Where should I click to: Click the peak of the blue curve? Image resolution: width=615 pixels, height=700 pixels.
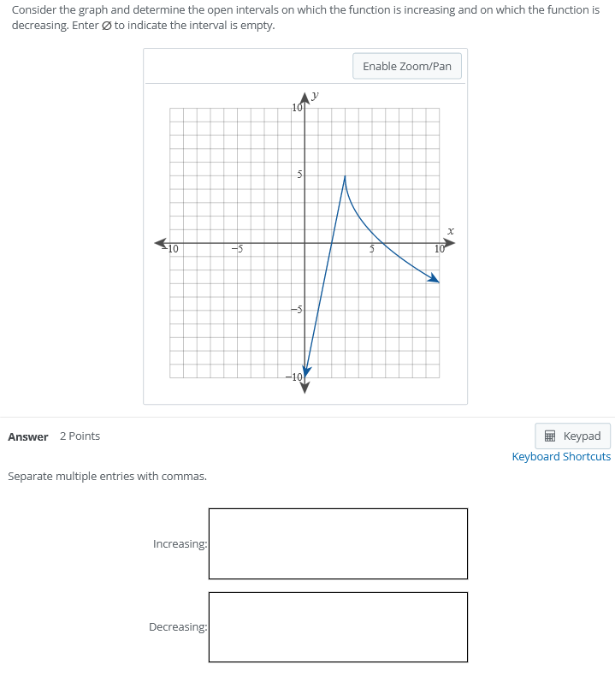345,178
